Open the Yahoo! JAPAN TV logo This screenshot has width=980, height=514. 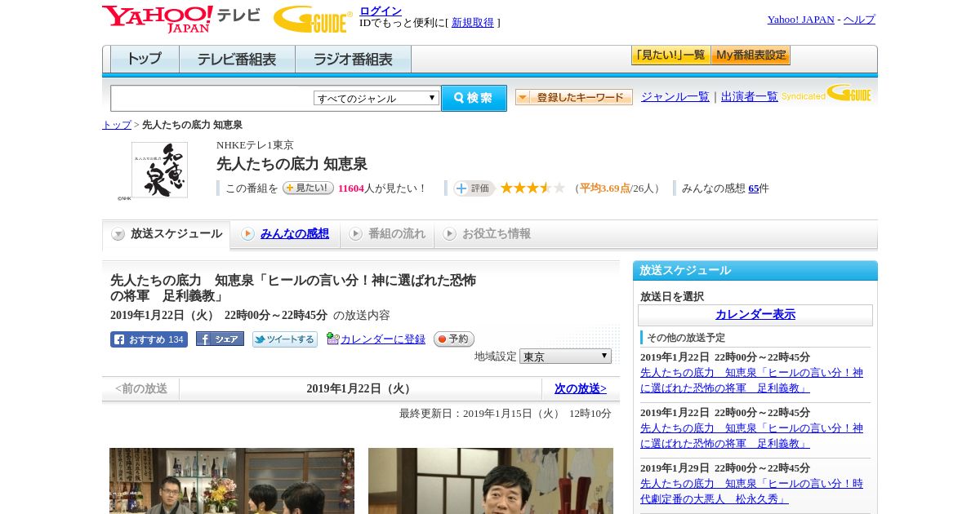pos(181,19)
